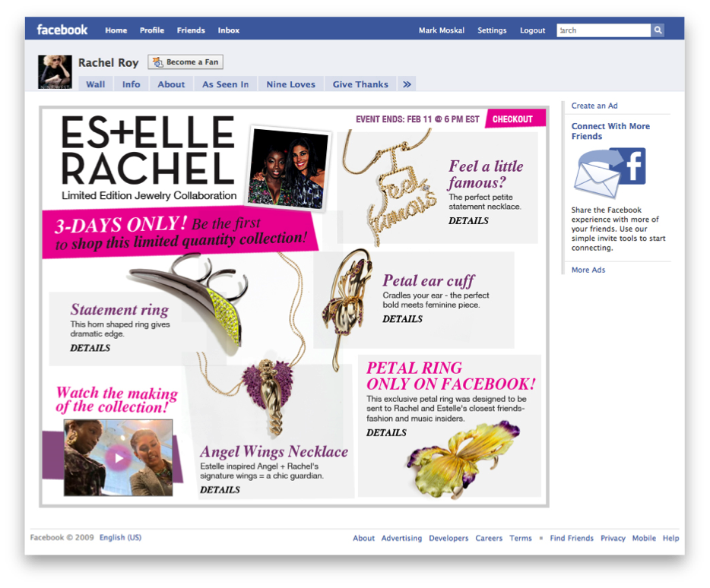Viewport: 710px width, 588px height.
Task: Focus the top search input field
Action: point(604,30)
